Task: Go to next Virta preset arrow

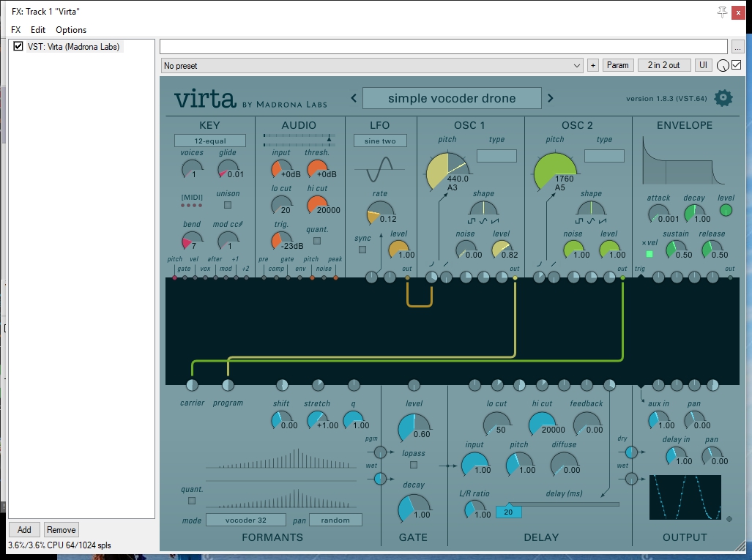Action: (x=551, y=98)
